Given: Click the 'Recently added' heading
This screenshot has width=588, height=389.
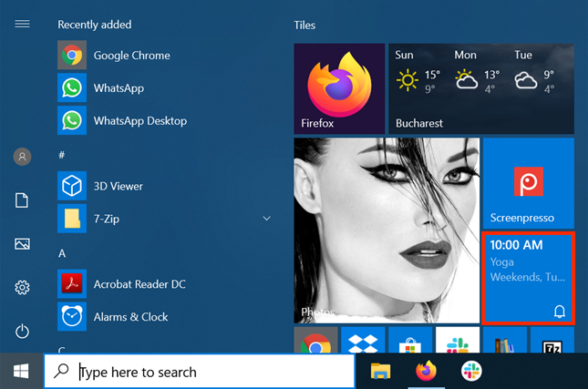Looking at the screenshot, I should pyautogui.click(x=95, y=25).
